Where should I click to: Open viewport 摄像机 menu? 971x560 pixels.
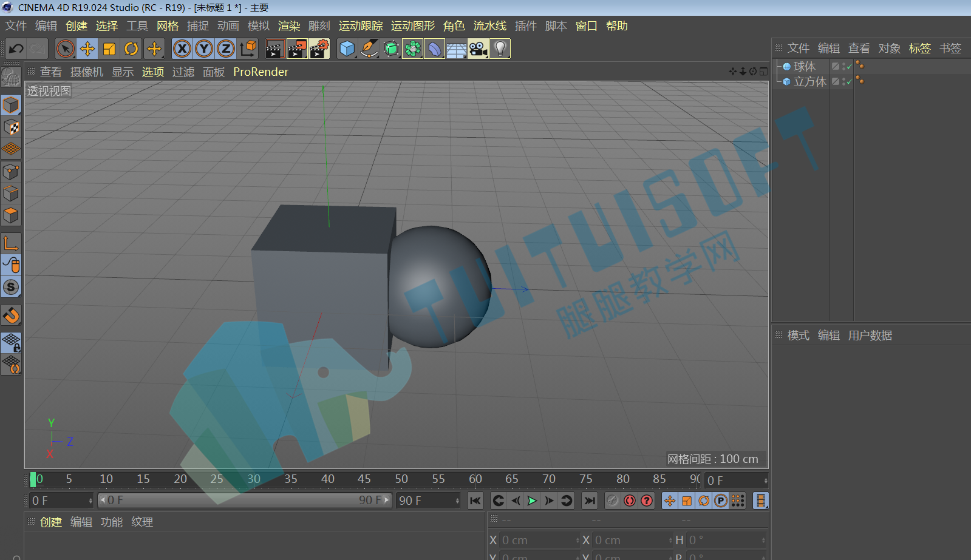pos(87,72)
